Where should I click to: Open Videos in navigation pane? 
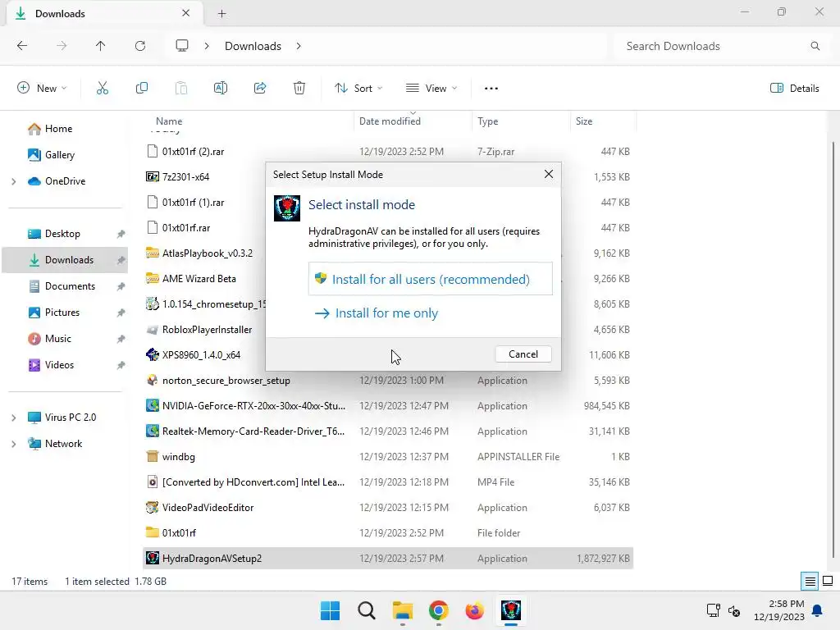tap(59, 365)
